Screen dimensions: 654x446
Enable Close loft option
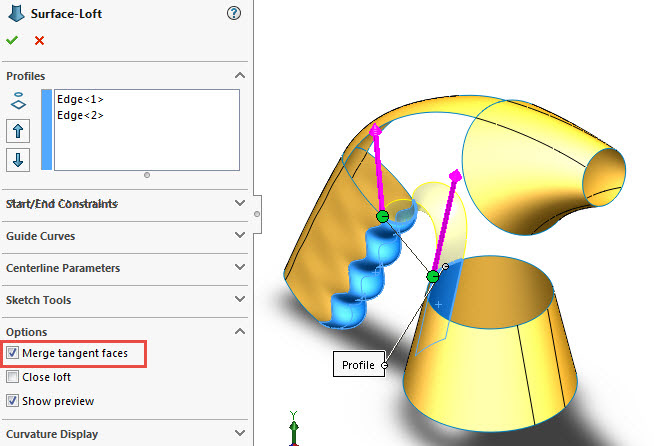click(x=13, y=377)
